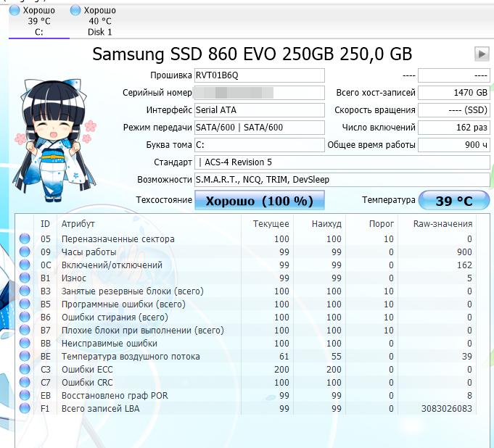The height and width of the screenshot is (448, 494).
Task: Click the ACS-4 Revision 5 standard field
Action: (x=342, y=162)
